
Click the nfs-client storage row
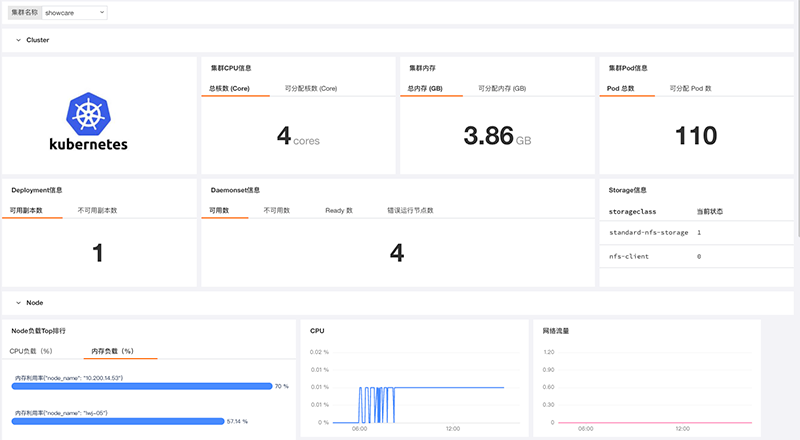(696, 257)
